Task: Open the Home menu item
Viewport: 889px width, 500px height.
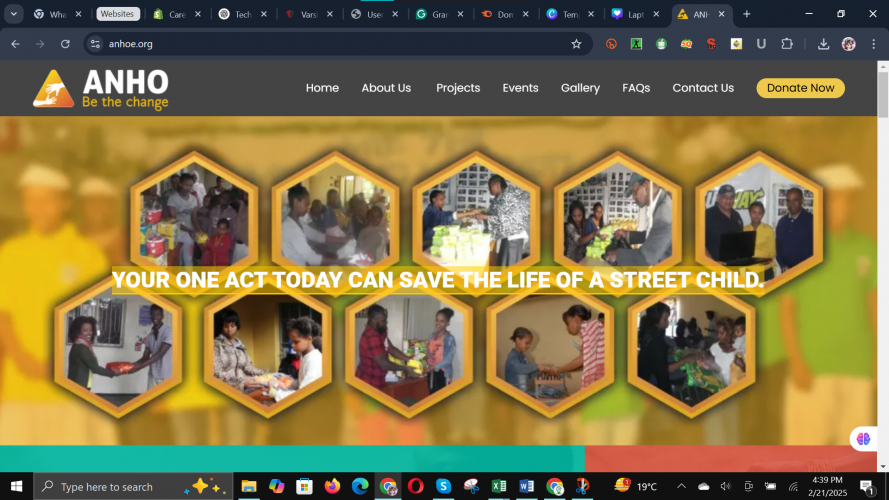Action: 322,88
